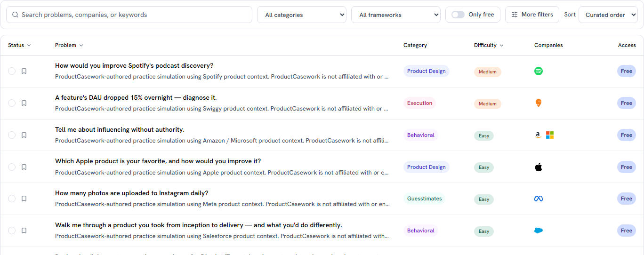Bookmark the DAU dropped 15% problem
Image resolution: width=644 pixels, height=255 pixels.
tap(24, 103)
